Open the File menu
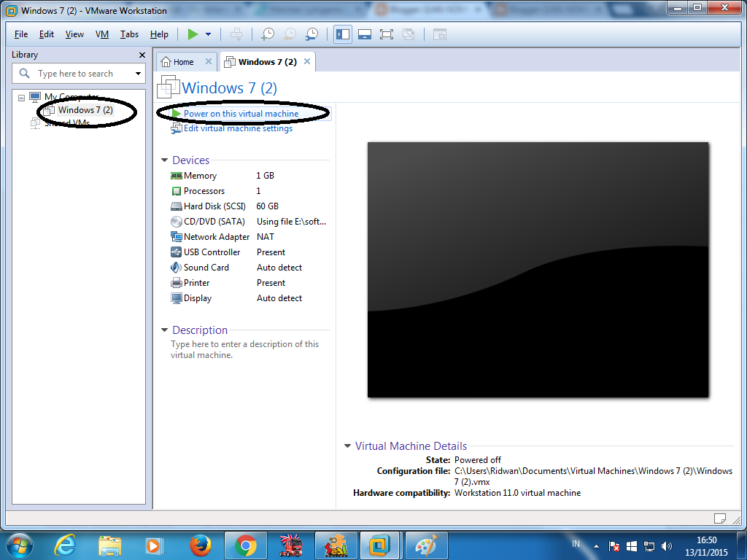The height and width of the screenshot is (560, 747). click(x=21, y=34)
